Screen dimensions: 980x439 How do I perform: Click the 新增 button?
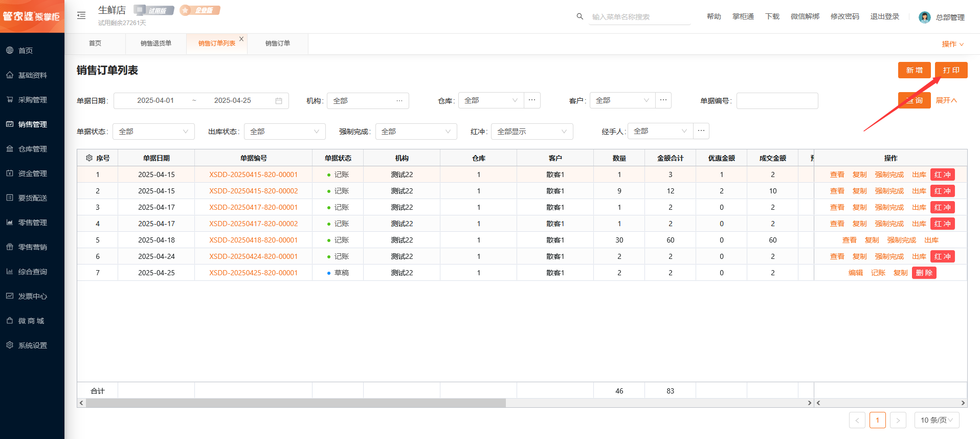point(914,70)
